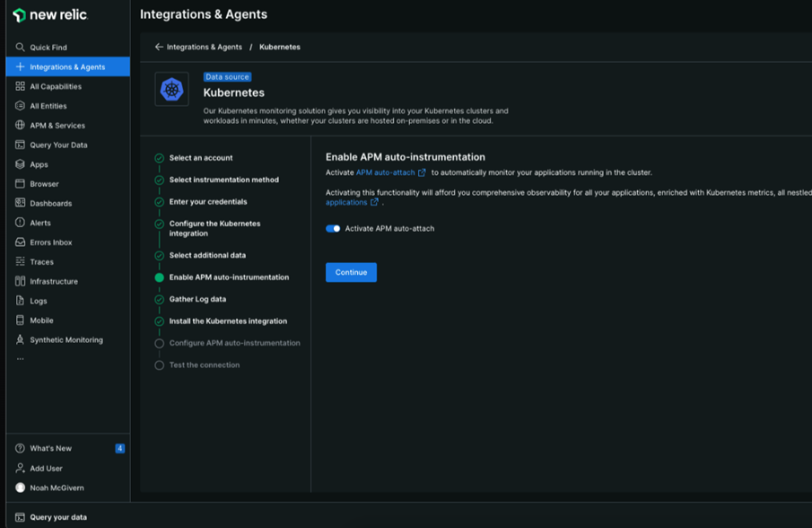Click the APM & Services globe icon
This screenshot has height=528, width=812.
21,125
